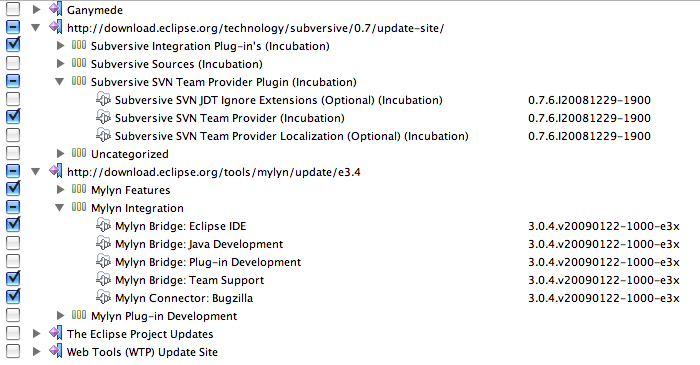The width and height of the screenshot is (700, 365).
Task: Click the Subversive Sources category icon
Action: [79, 63]
